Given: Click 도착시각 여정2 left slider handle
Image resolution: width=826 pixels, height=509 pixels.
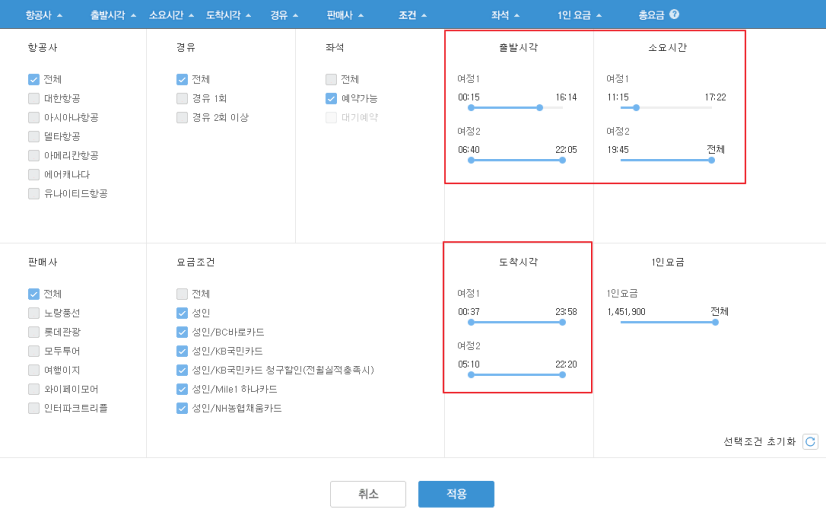Looking at the screenshot, I should 471,375.
